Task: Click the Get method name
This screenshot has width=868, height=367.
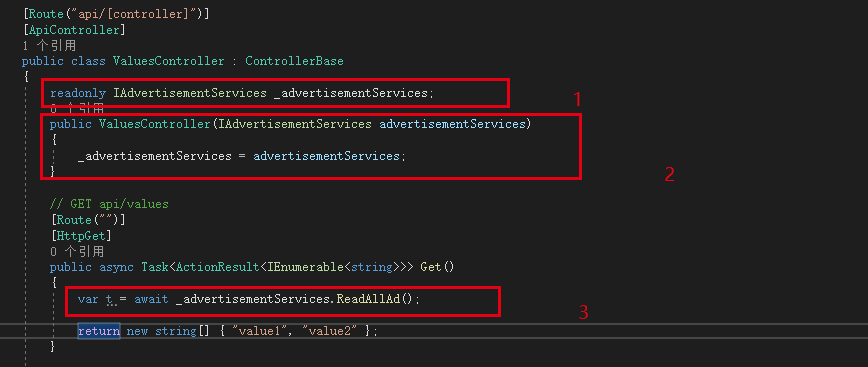Action: 430,267
